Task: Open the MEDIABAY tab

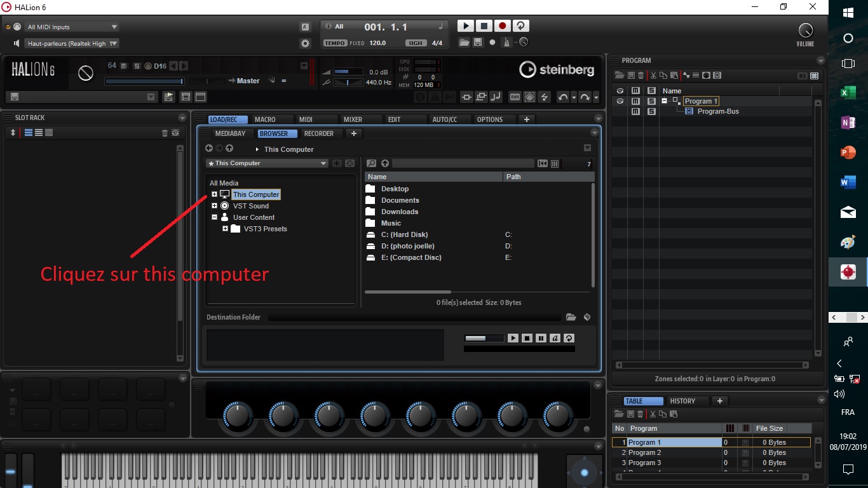Action: pyautogui.click(x=230, y=133)
